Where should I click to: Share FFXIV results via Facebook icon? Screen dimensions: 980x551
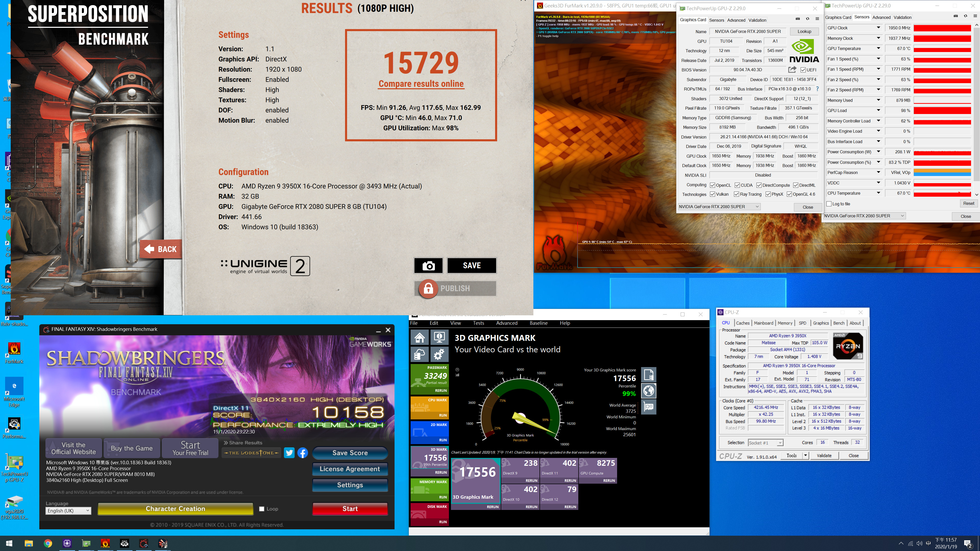click(302, 453)
